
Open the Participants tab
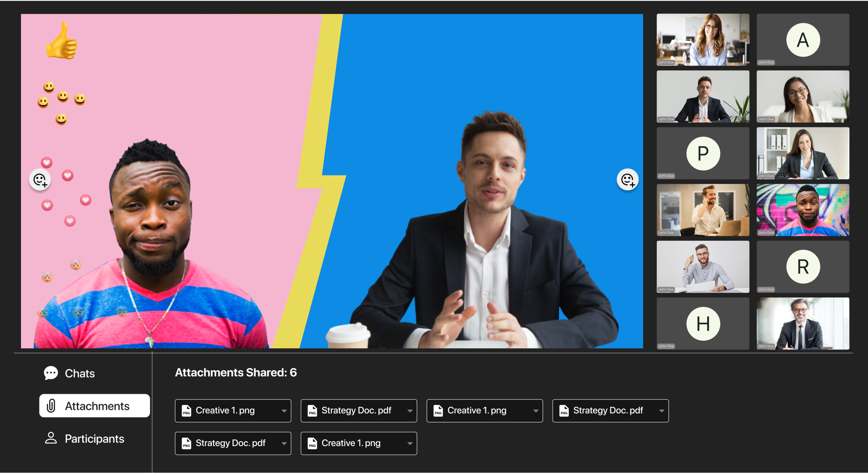94,438
